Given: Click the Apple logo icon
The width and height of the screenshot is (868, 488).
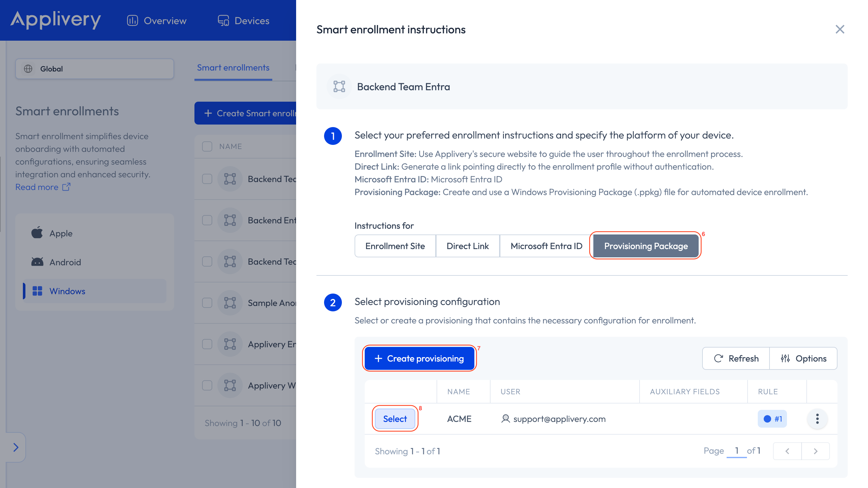Looking at the screenshot, I should 37,233.
